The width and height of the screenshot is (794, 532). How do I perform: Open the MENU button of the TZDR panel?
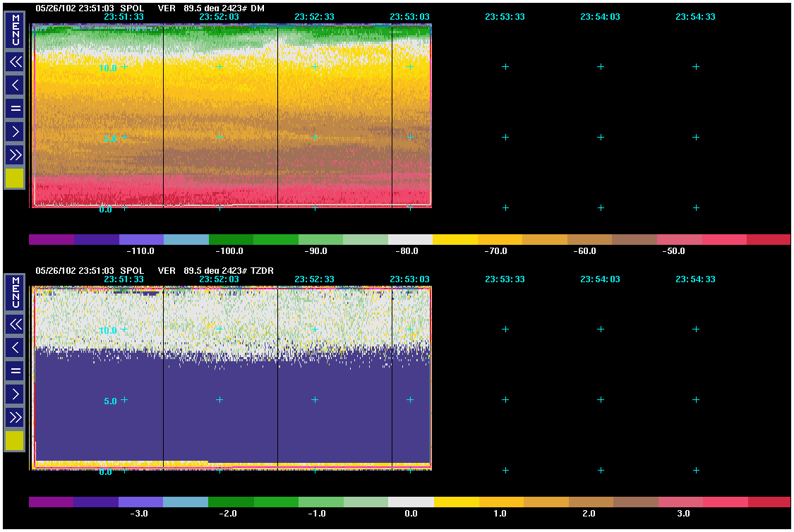click(15, 294)
